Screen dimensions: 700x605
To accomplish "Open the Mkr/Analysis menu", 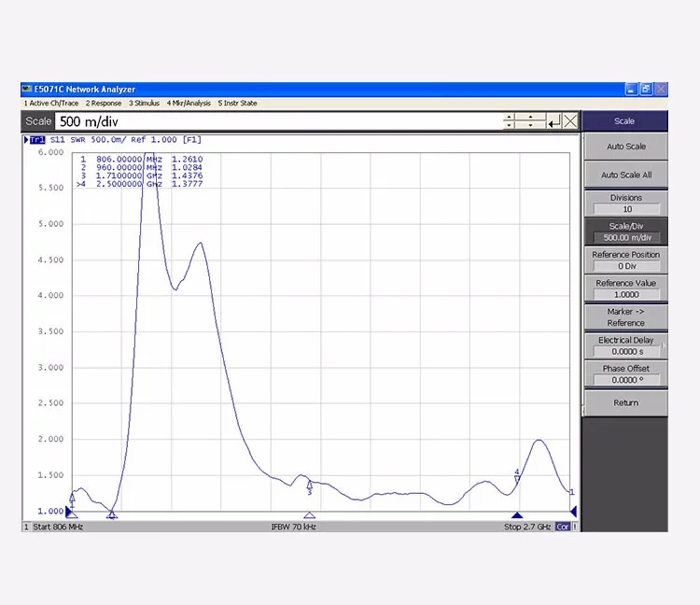I will (x=189, y=104).
